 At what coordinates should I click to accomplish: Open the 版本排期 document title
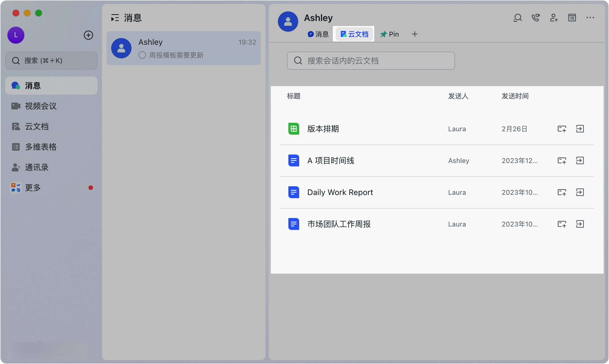(323, 129)
